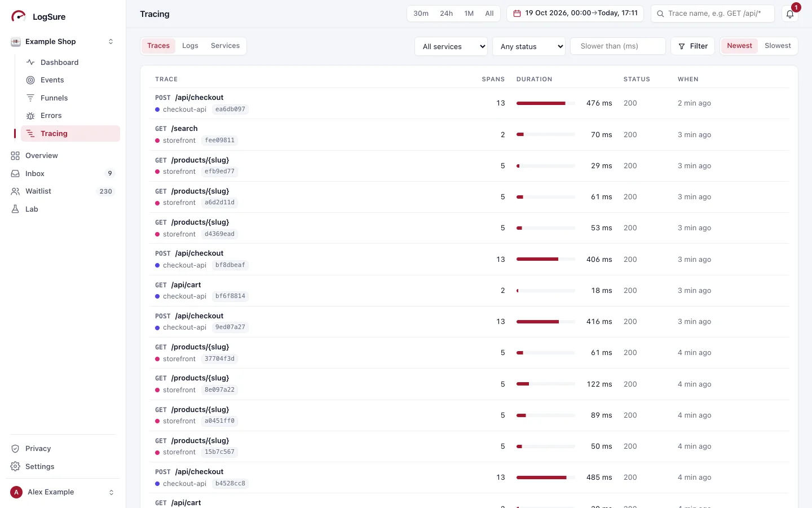Switch to the Logs tab
Image resolution: width=812 pixels, height=508 pixels.
coord(190,46)
